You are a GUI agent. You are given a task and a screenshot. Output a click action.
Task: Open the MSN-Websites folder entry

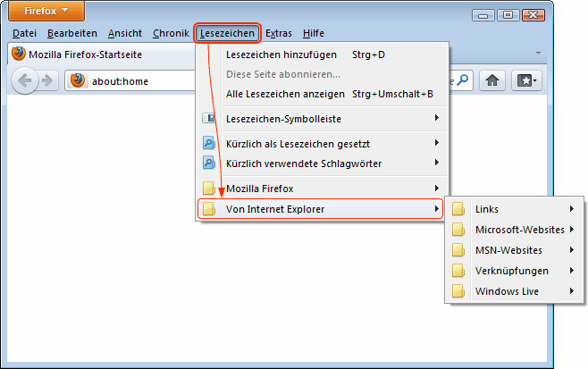coord(514,250)
